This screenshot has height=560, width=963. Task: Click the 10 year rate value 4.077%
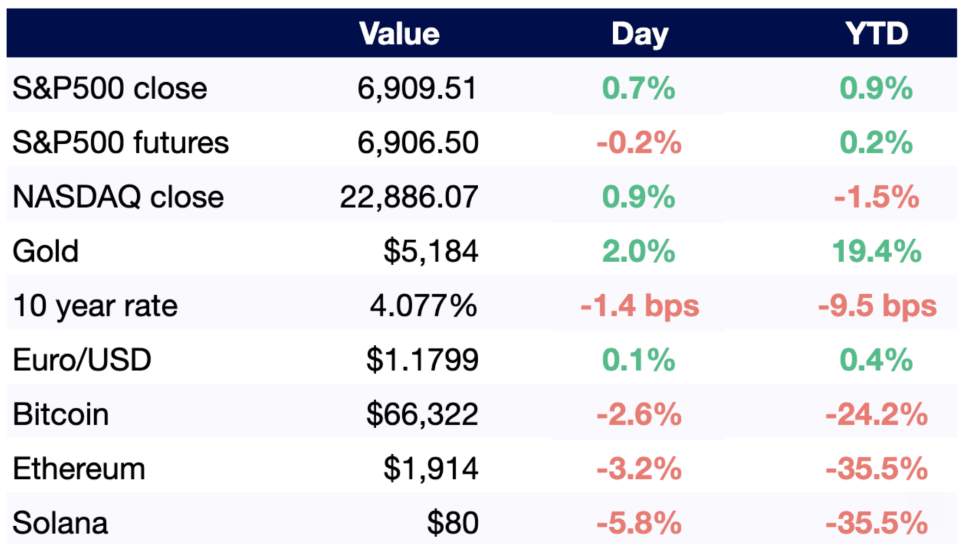click(423, 306)
